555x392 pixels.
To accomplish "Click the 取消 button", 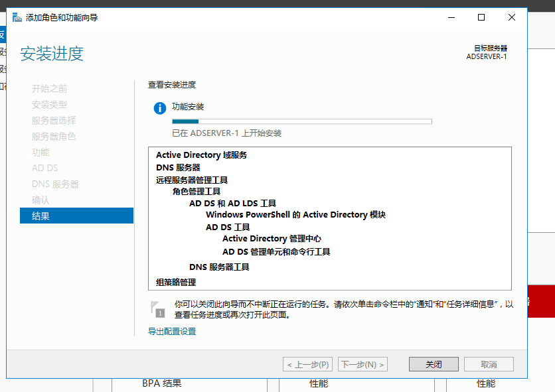I will [489, 364].
